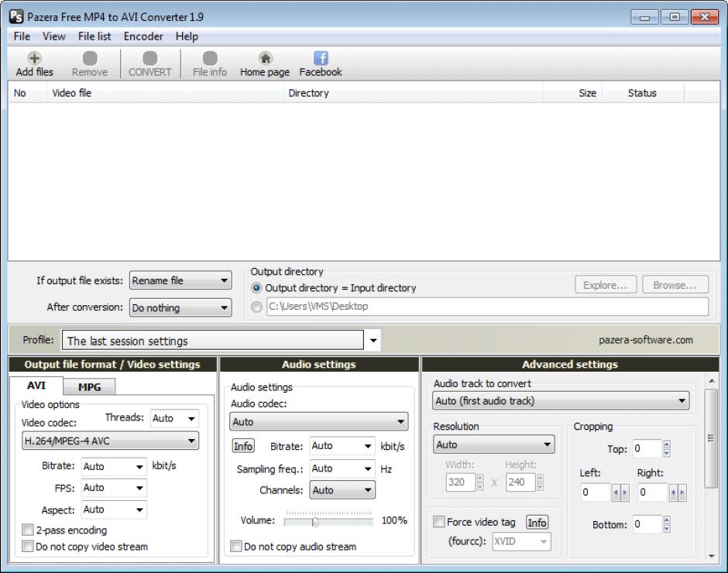Screen dimensions: 728x573
Task: Open the View menu
Action: 54,36
